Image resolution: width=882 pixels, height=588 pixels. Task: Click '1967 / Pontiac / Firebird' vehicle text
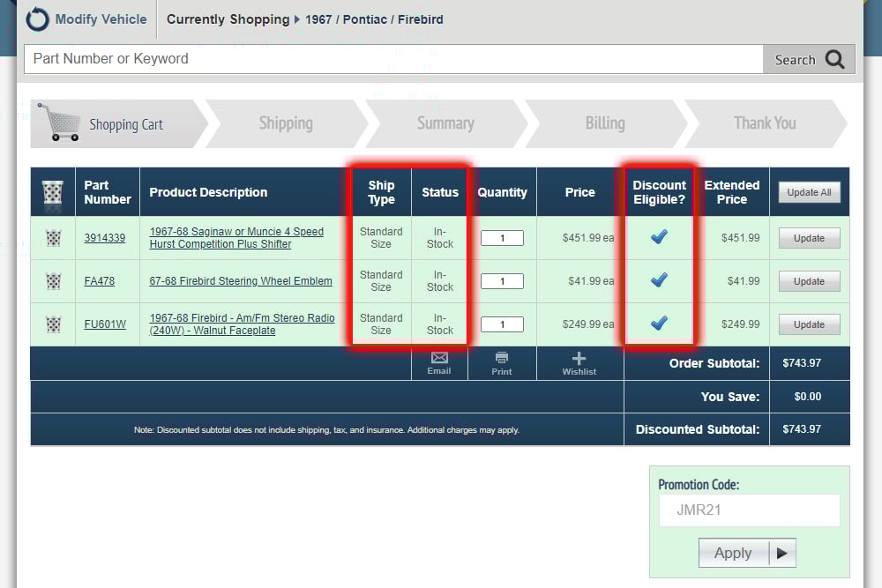[x=374, y=19]
